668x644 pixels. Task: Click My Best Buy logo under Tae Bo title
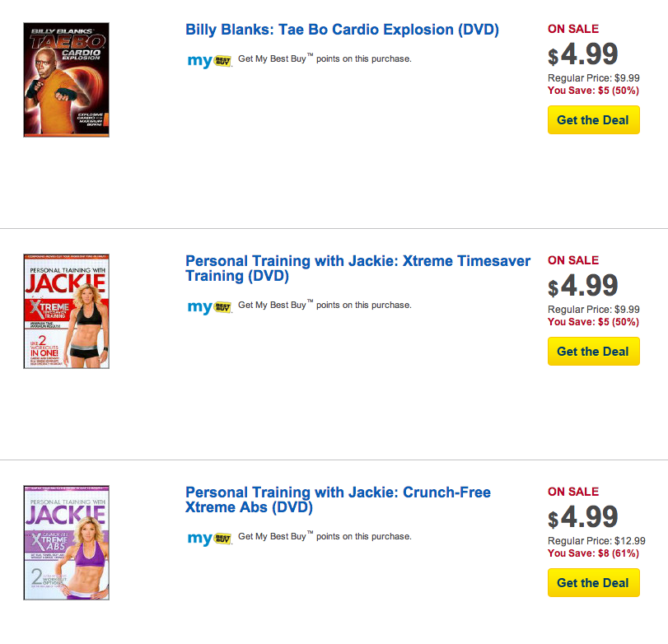[x=209, y=60]
